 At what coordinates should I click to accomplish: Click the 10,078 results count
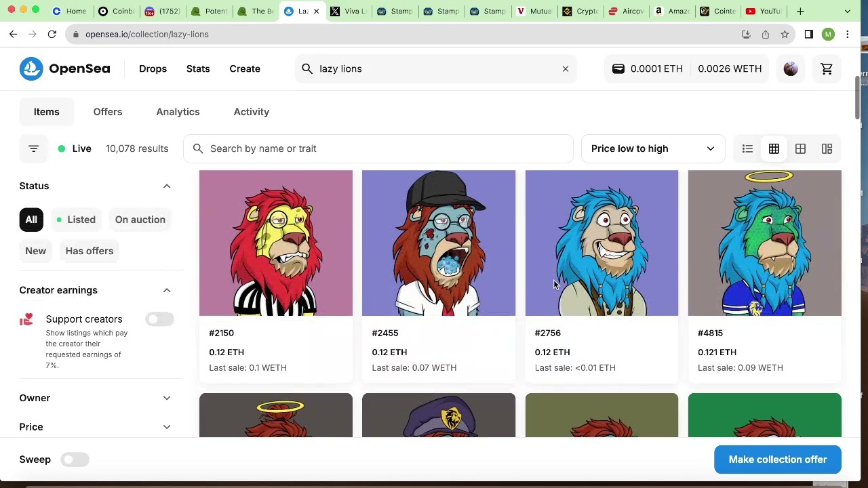[137, 148]
